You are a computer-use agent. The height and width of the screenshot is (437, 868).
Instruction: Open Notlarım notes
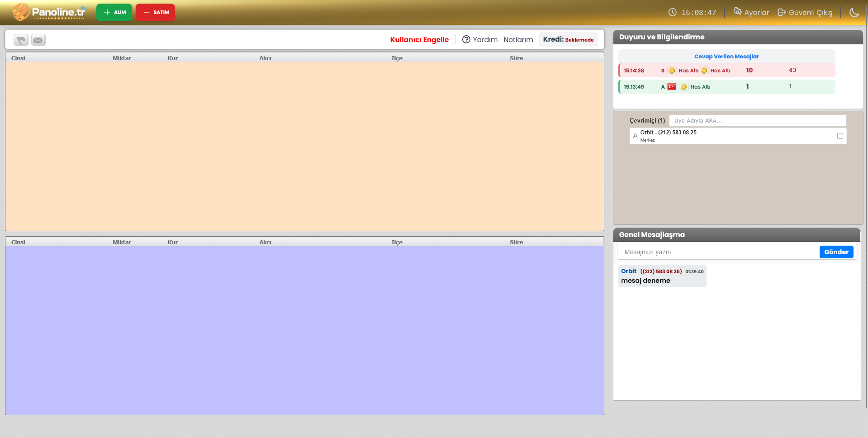point(518,40)
